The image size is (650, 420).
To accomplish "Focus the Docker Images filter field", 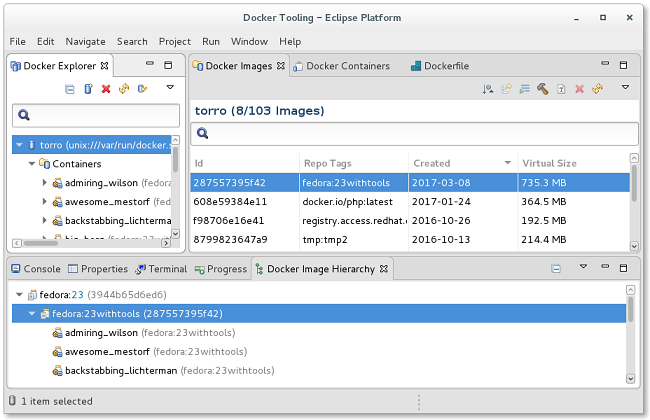I will pos(414,134).
